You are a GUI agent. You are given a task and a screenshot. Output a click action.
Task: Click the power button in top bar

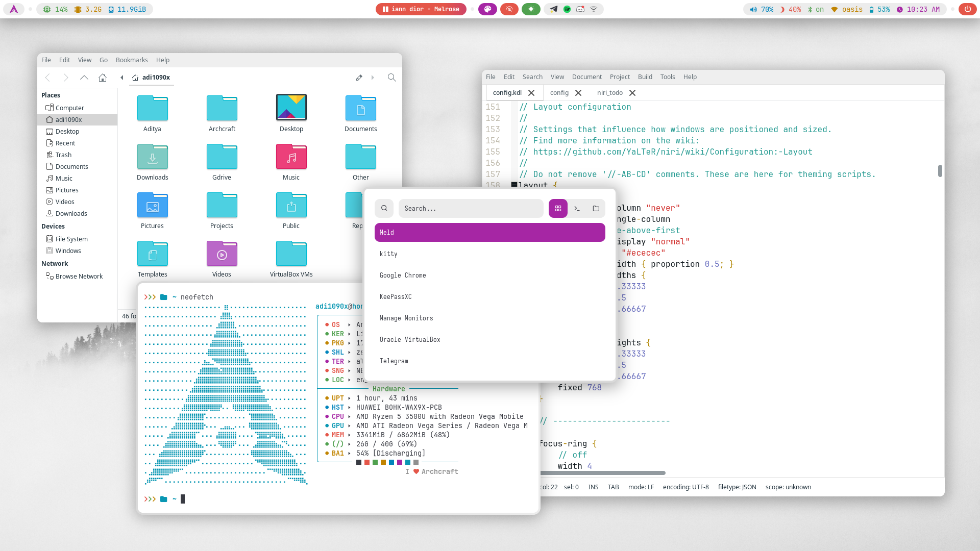[x=967, y=9]
